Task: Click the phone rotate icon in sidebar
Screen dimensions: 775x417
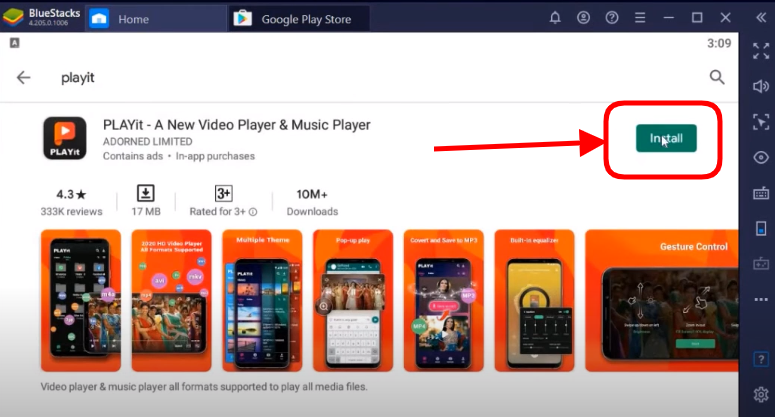Action: point(761,228)
